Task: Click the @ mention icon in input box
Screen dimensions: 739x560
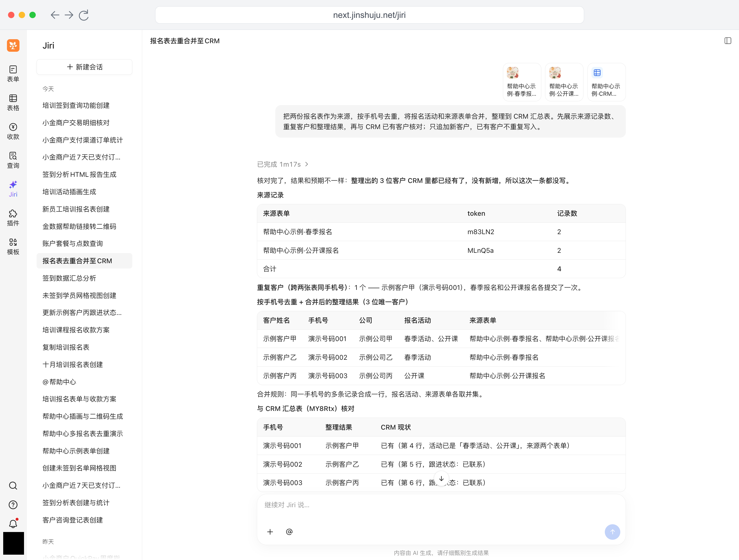Action: click(289, 532)
